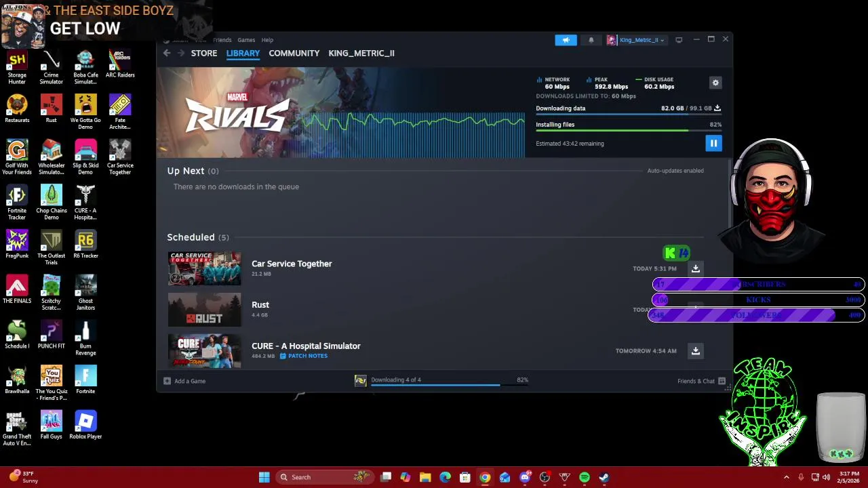Screen dimensions: 868x488
Task: Open Spotify from the taskbar
Action: [x=585, y=477]
